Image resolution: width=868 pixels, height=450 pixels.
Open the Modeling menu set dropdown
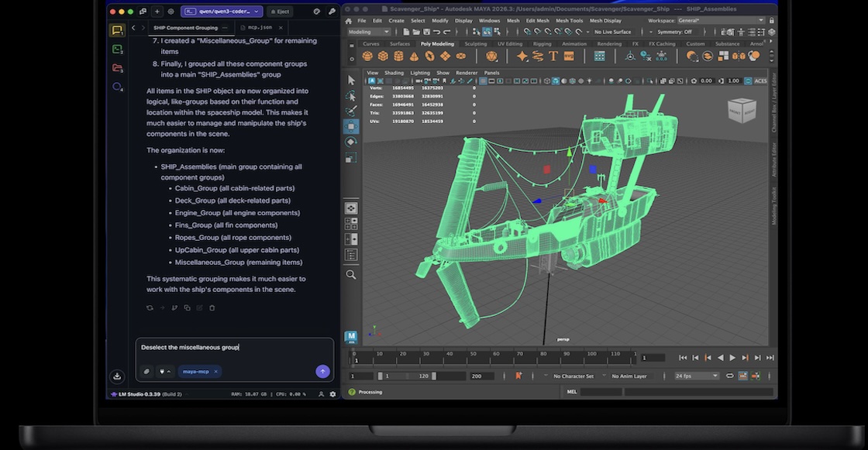pyautogui.click(x=369, y=32)
